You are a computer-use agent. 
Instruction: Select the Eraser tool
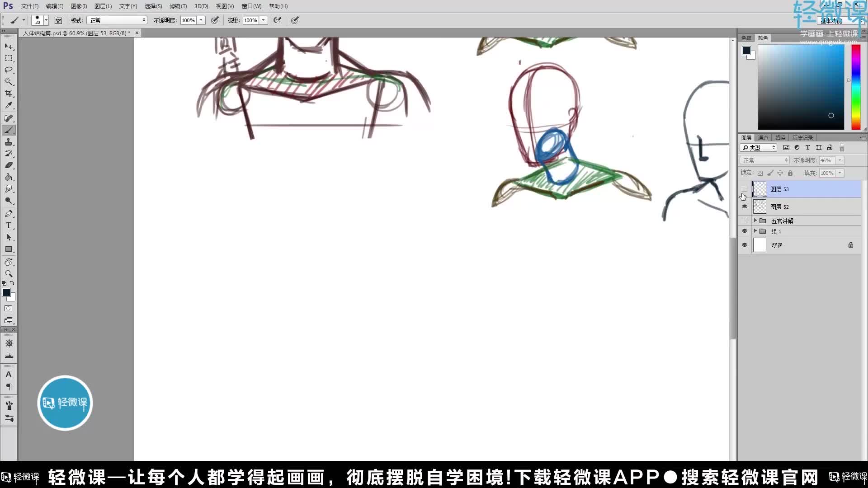[9, 165]
